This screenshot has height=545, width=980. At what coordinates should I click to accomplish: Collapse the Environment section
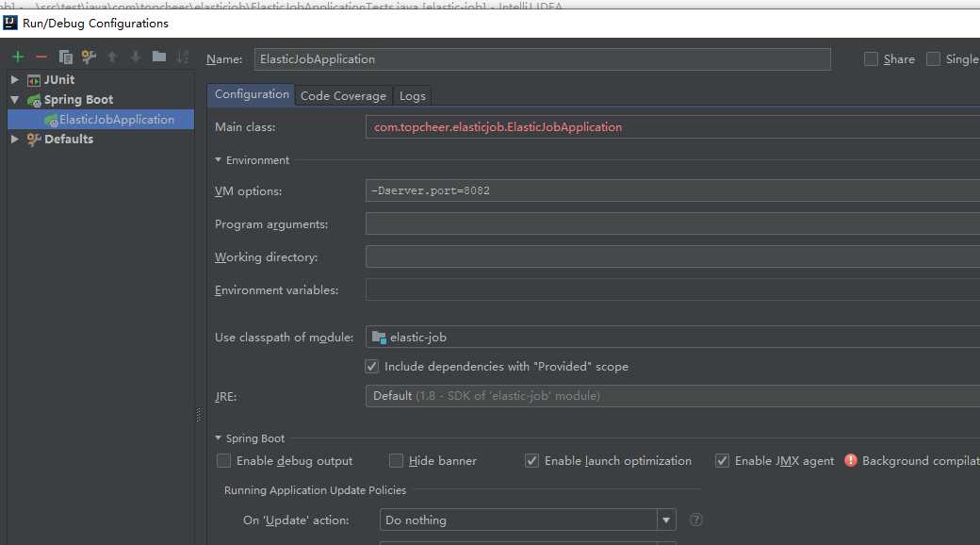click(218, 160)
